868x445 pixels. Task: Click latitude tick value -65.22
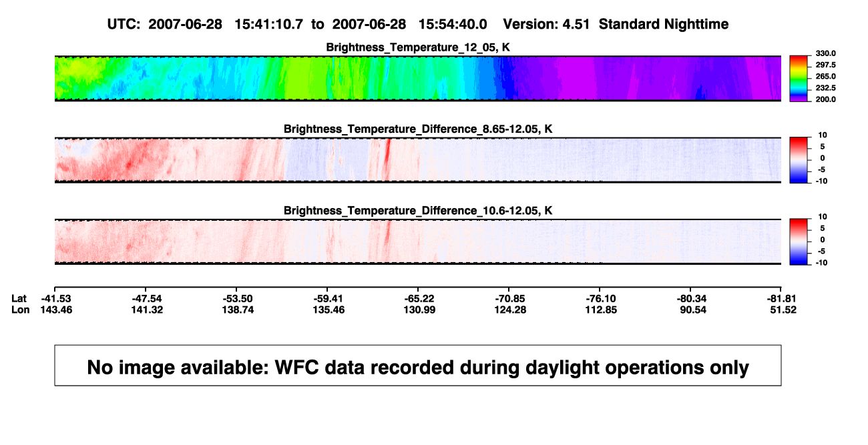(418, 298)
